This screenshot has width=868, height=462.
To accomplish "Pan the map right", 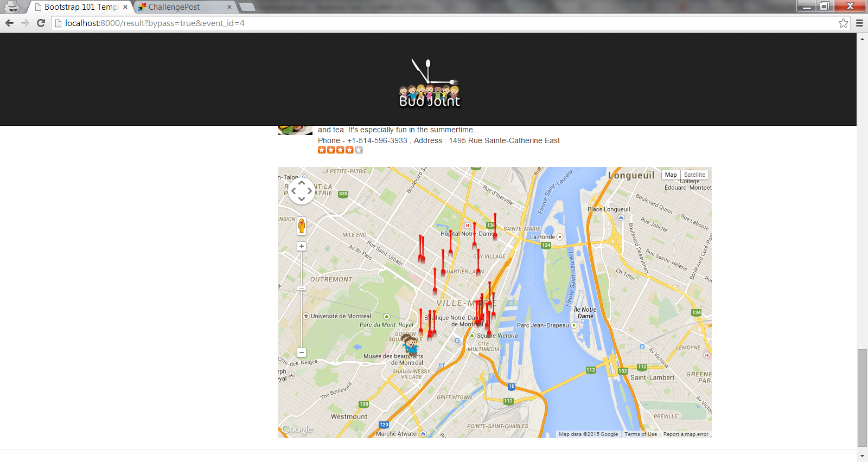I will tap(310, 191).
